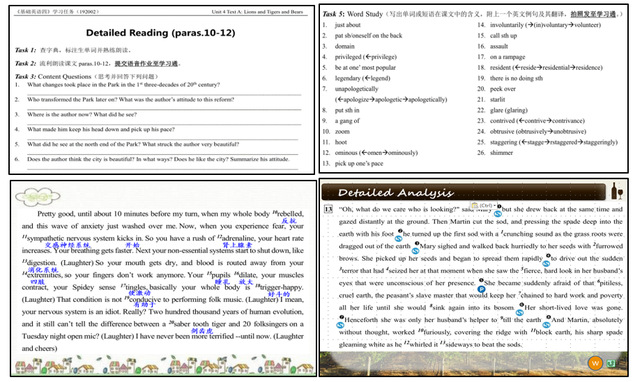Click the wine bottle and glass icon
Image resolution: width=639 pixels, height=382 pixels.
[617, 191]
